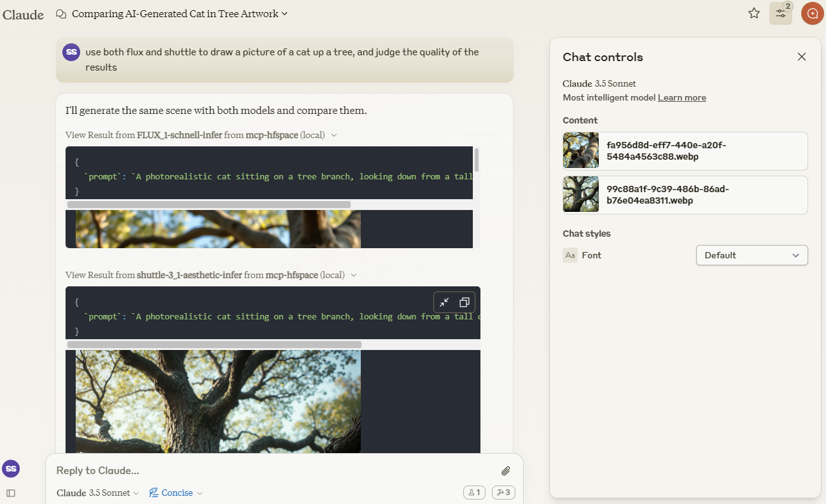Click the orange chat bubble icon at top right
Image resolution: width=826 pixels, height=504 pixels.
click(812, 13)
